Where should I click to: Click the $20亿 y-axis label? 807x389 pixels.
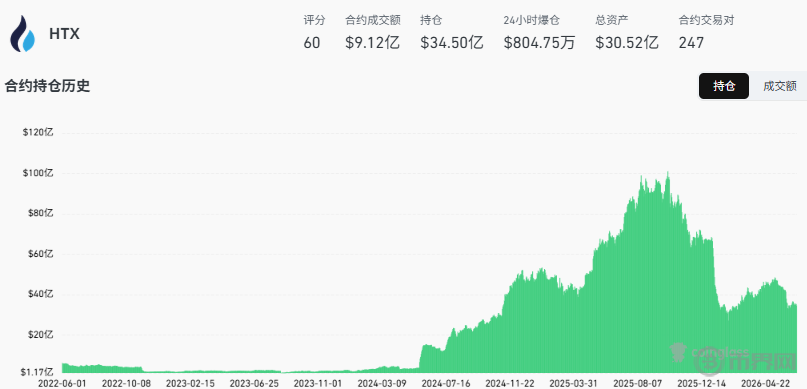40,335
